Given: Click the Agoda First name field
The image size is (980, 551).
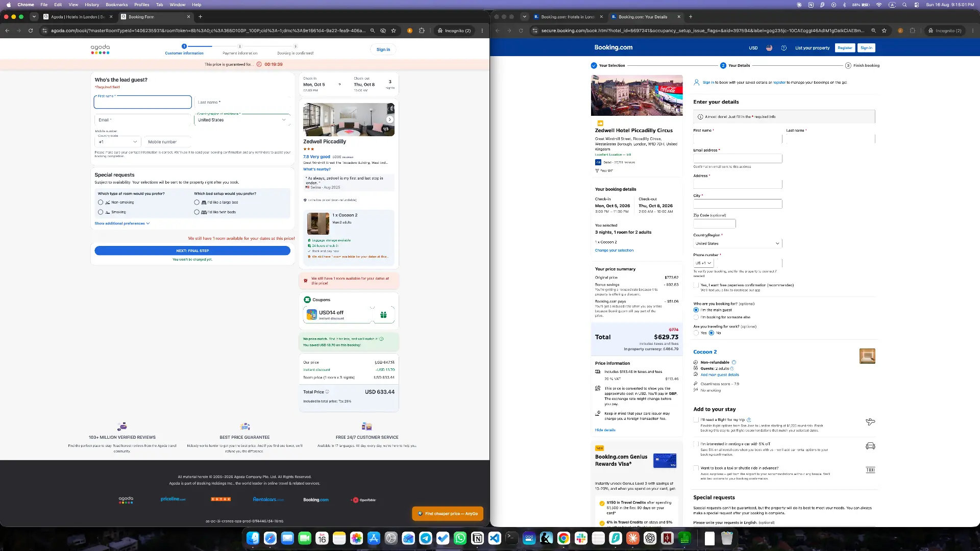Looking at the screenshot, I should 143,102.
